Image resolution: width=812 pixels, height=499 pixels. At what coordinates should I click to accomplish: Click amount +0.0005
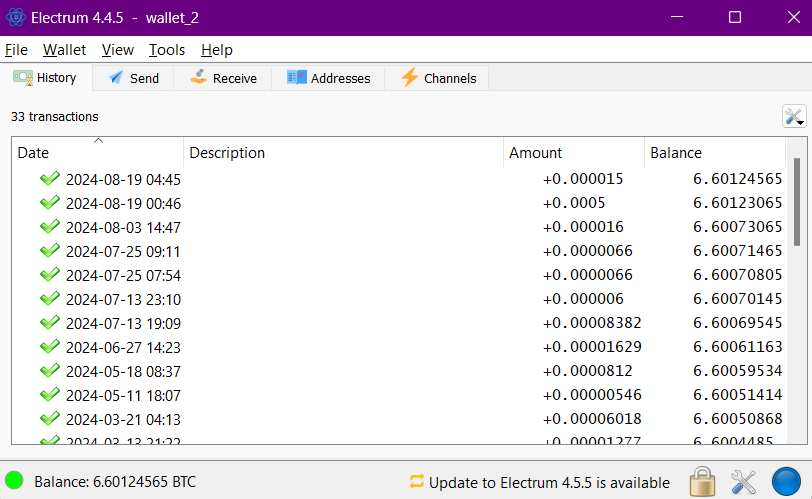click(574, 202)
